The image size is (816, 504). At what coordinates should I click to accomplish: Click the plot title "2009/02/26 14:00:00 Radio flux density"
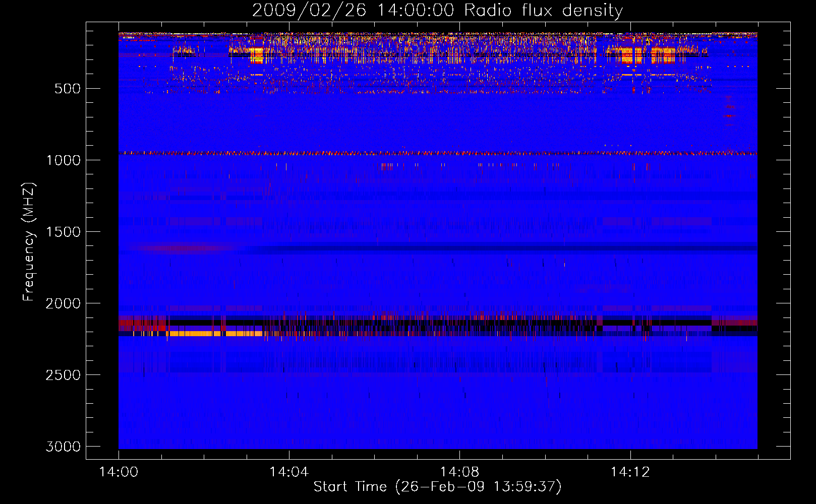tap(437, 10)
